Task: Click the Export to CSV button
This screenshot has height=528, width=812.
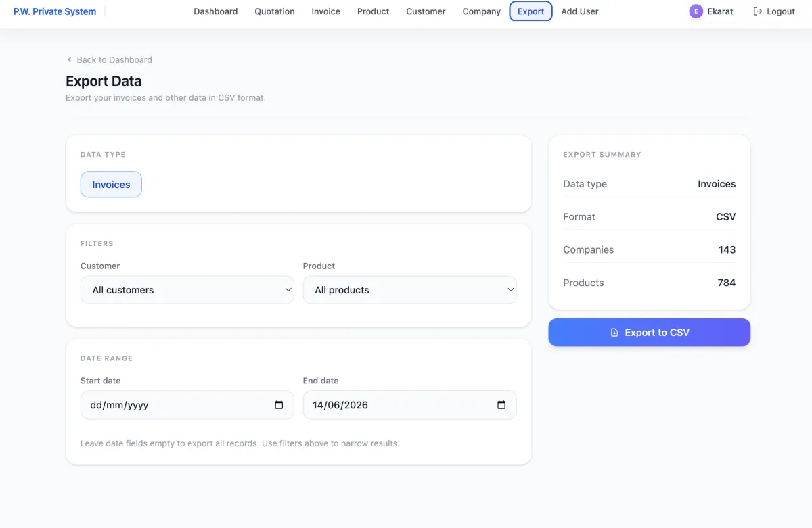Action: (650, 333)
